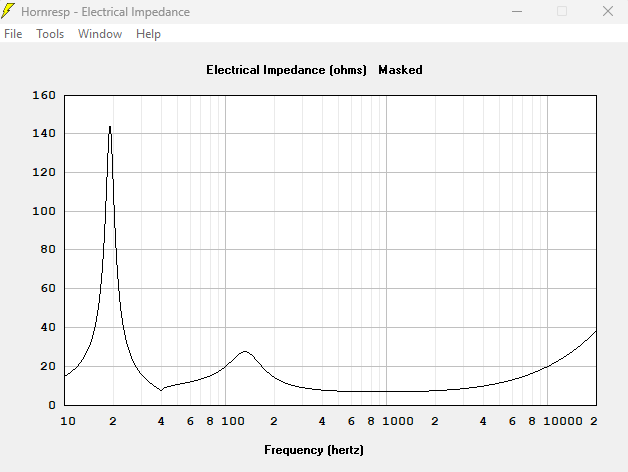This screenshot has width=628, height=472.
Task: Click the 140 value on the Y axis
Action: click(44, 133)
